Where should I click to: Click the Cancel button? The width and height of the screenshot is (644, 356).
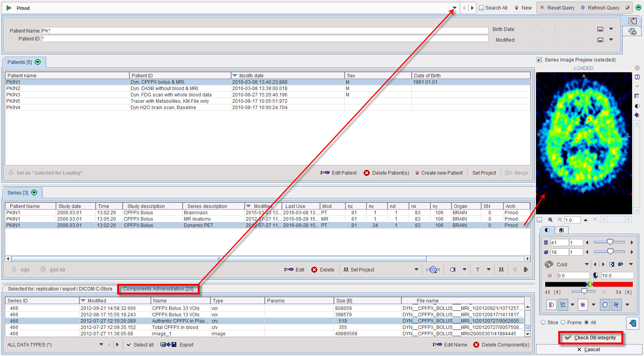tap(589, 350)
